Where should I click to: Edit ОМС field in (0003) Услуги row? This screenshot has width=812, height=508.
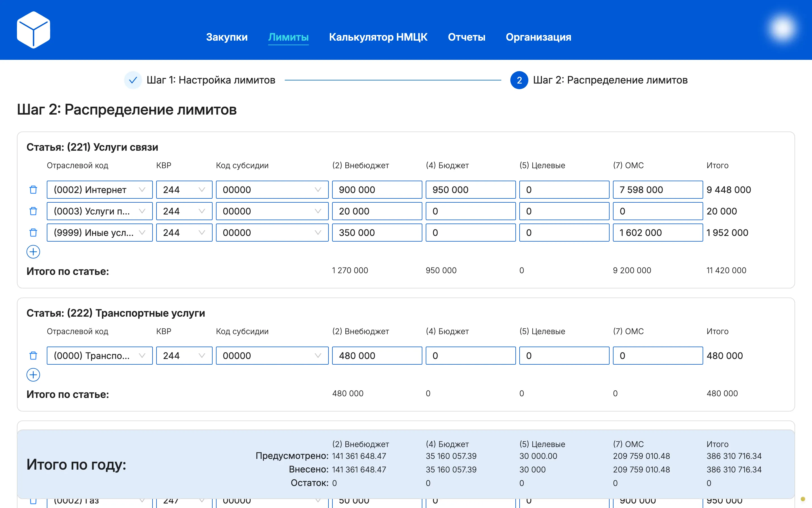(658, 211)
